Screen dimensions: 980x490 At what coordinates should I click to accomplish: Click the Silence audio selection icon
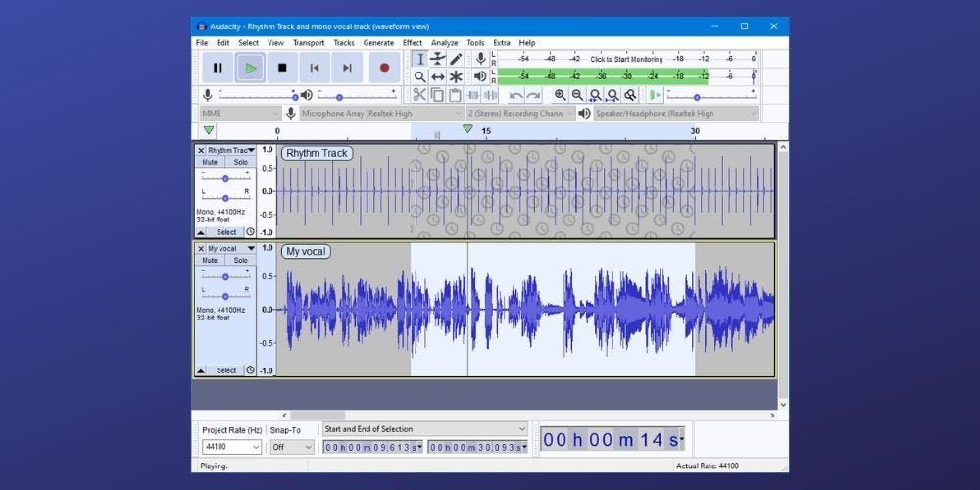491,95
